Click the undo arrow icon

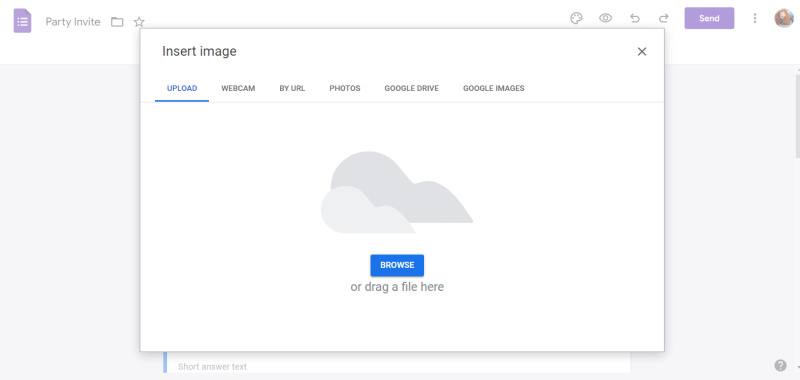point(635,18)
